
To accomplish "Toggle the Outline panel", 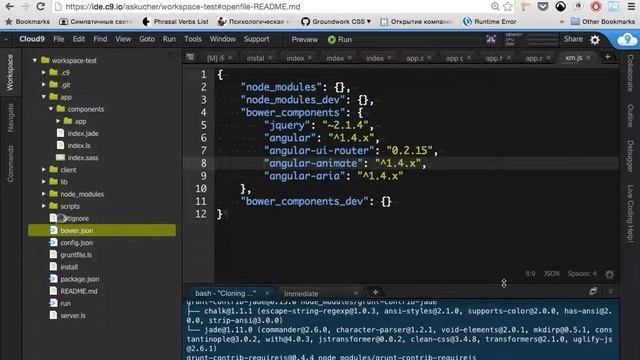I will click(x=630, y=116).
